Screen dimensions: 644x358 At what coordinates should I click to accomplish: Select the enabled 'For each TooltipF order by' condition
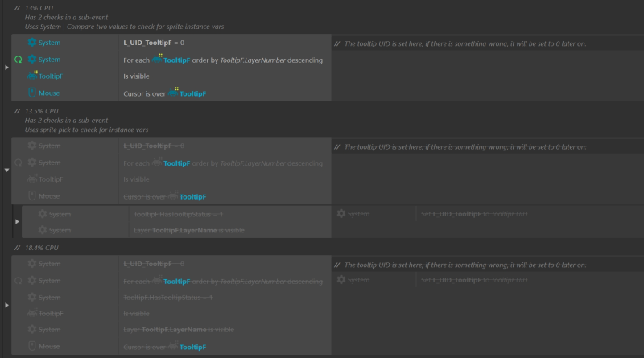(223, 60)
